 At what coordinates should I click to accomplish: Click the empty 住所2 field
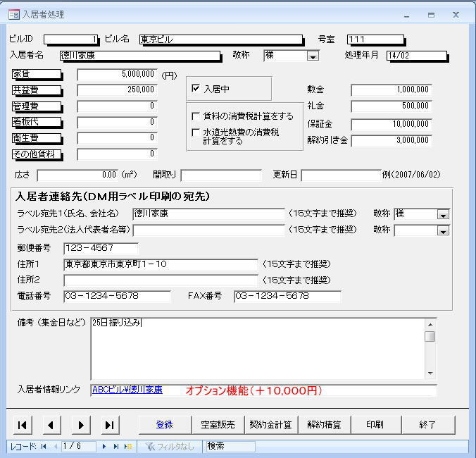click(161, 280)
